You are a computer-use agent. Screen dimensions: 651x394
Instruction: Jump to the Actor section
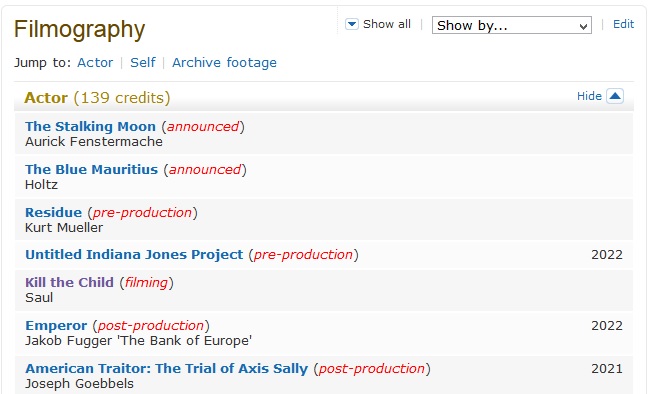[x=95, y=63]
